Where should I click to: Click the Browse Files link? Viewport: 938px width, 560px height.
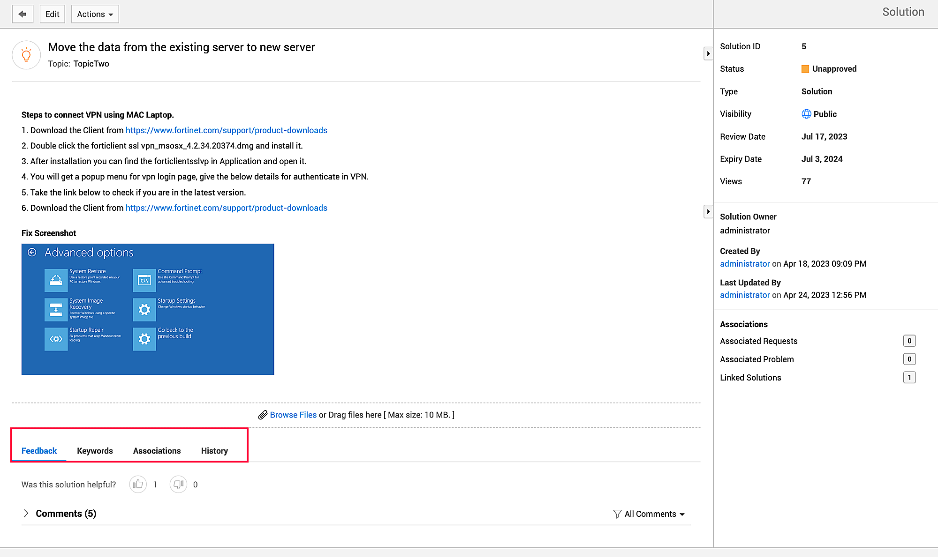pyautogui.click(x=293, y=415)
